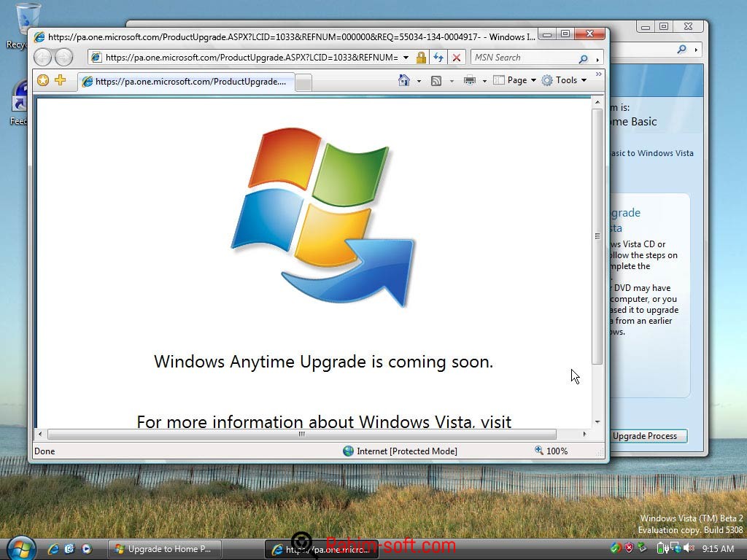Click the Print icon in toolbar
747x560 pixels.
(x=470, y=80)
